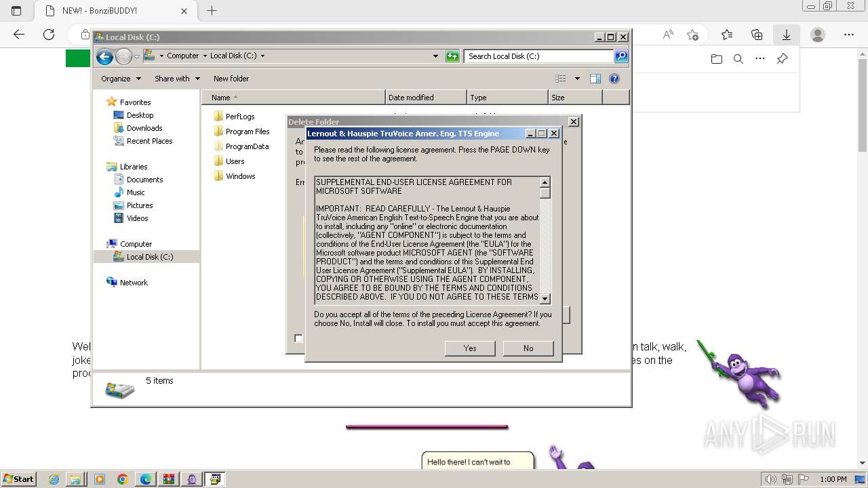Click New folder in Explorer toolbar
Screen dimensions: 868x488
[x=231, y=79]
